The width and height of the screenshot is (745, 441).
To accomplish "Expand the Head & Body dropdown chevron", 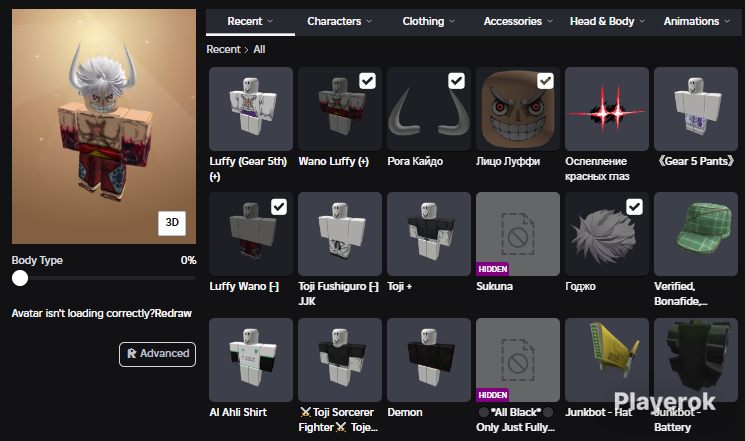I will [642, 21].
